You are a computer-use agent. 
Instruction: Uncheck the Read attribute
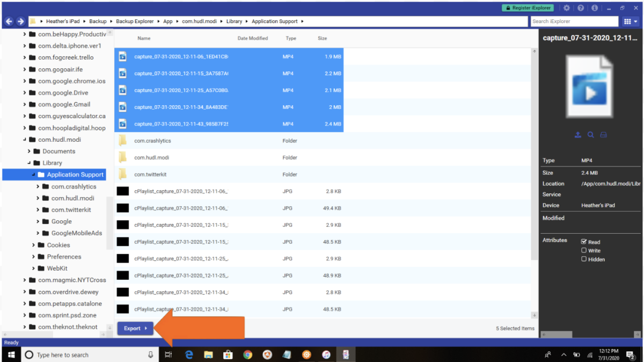tap(583, 242)
